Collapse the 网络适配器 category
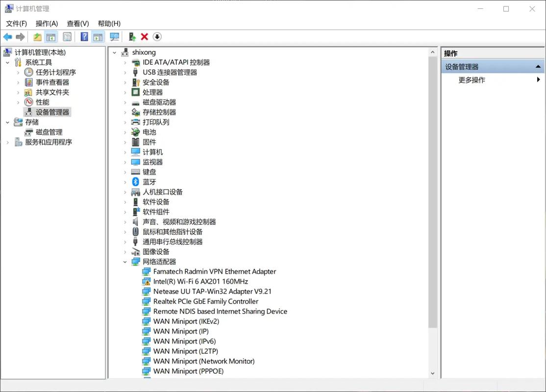Screen dimensions: 546x392 (125, 262)
